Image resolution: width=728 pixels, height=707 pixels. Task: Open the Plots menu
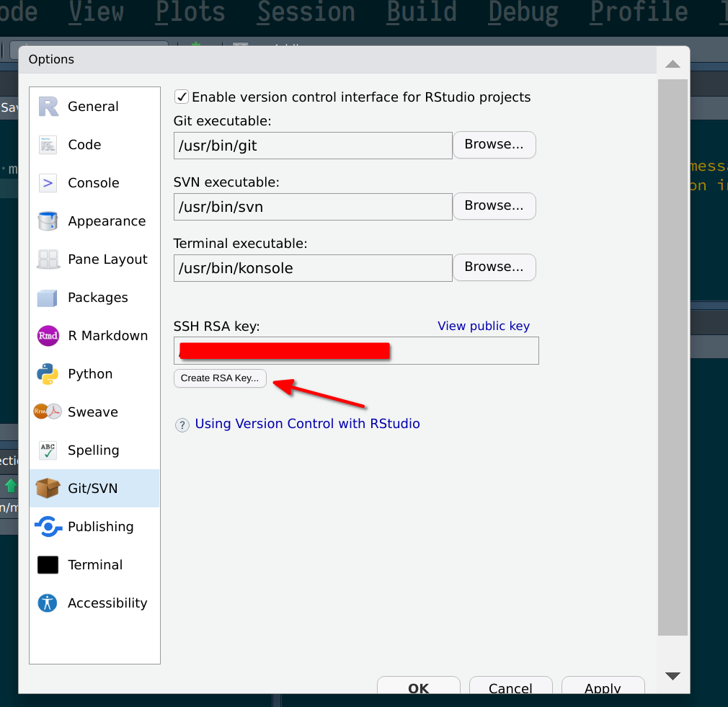coord(190,11)
